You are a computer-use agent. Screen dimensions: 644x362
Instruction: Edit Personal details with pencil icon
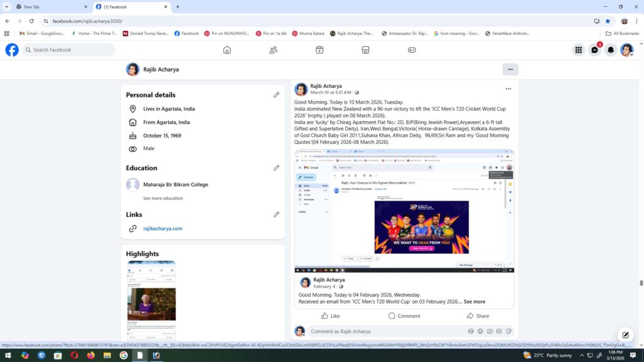(x=276, y=95)
